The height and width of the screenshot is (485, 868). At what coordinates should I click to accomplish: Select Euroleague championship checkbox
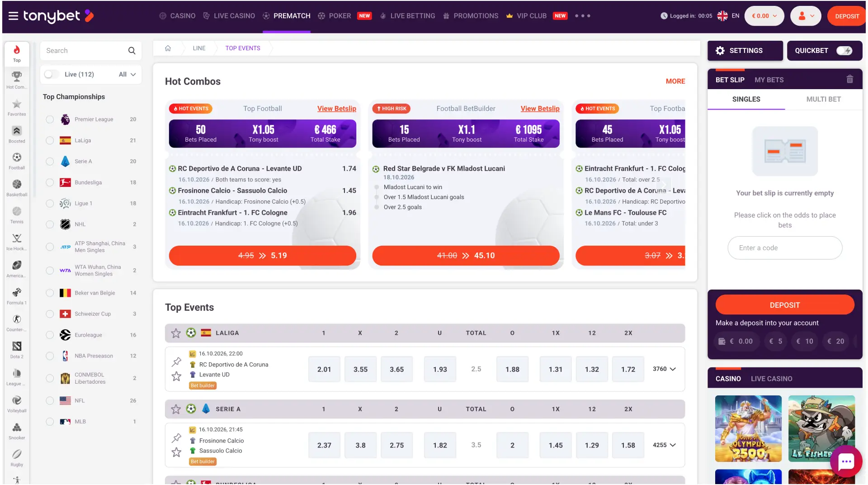[50, 335]
